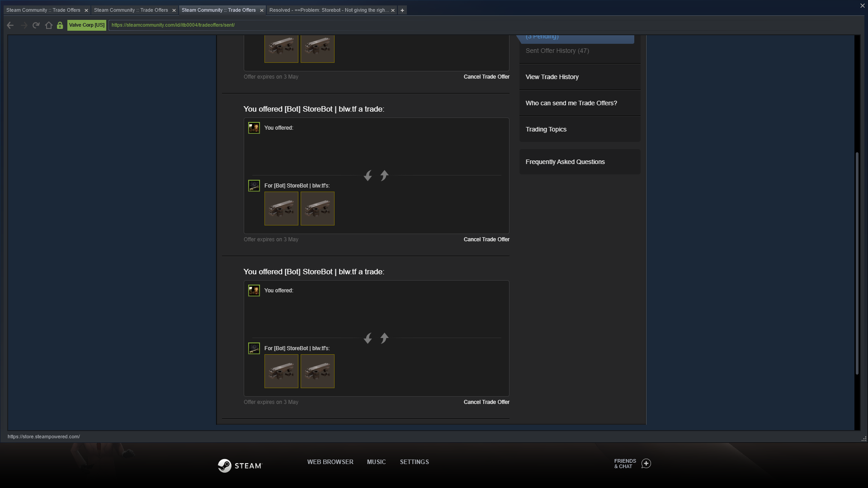This screenshot has height=488, width=868.
Task: Open a new browser tab with plus
Action: (x=402, y=10)
